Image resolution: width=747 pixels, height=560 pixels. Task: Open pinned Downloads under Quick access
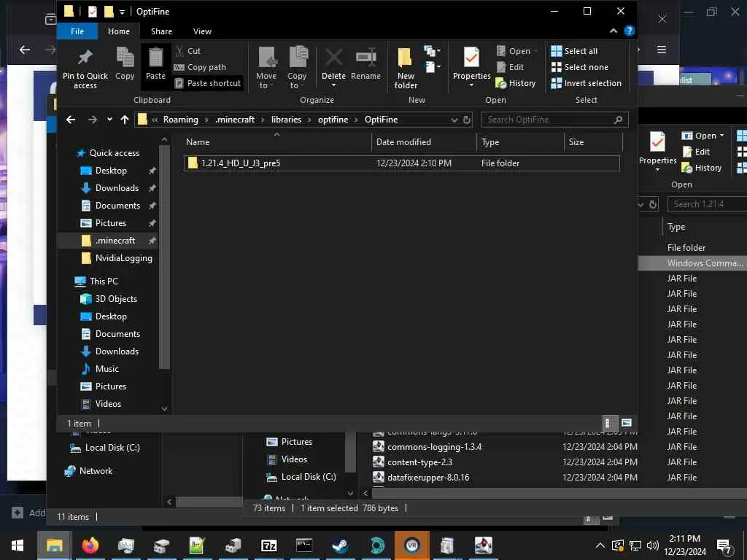tap(117, 188)
